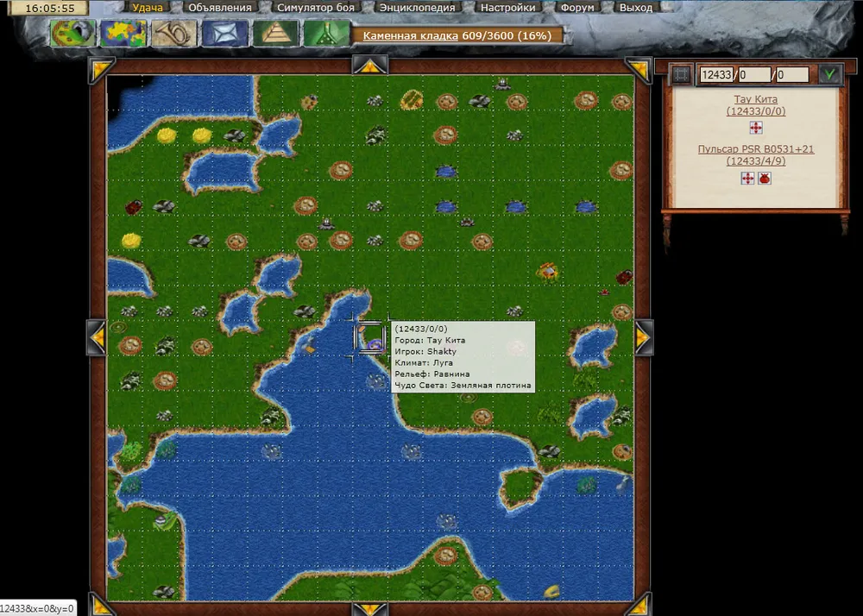Center map icon under Тау Кита
This screenshot has height=616, width=863.
tap(756, 128)
